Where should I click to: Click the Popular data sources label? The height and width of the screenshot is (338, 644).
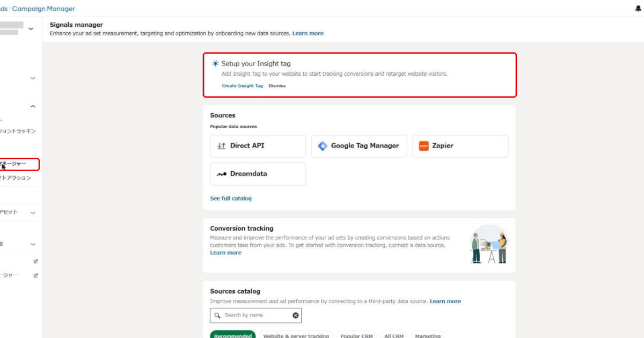tap(233, 127)
